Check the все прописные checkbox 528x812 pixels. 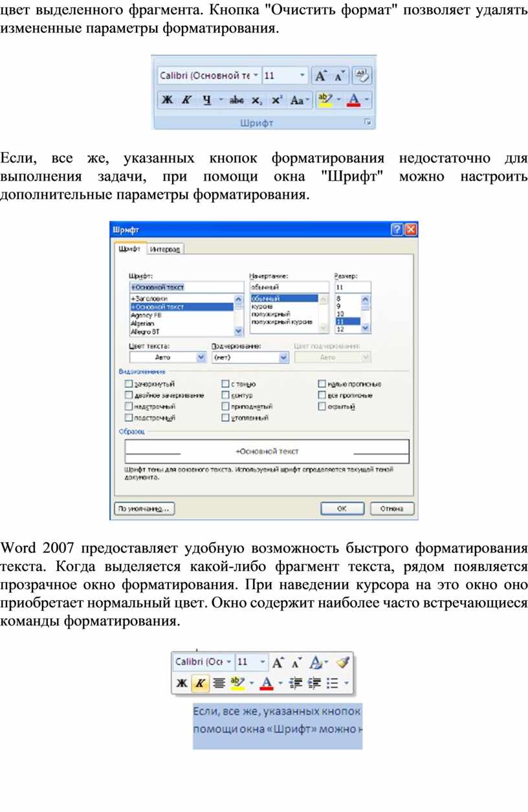[322, 396]
